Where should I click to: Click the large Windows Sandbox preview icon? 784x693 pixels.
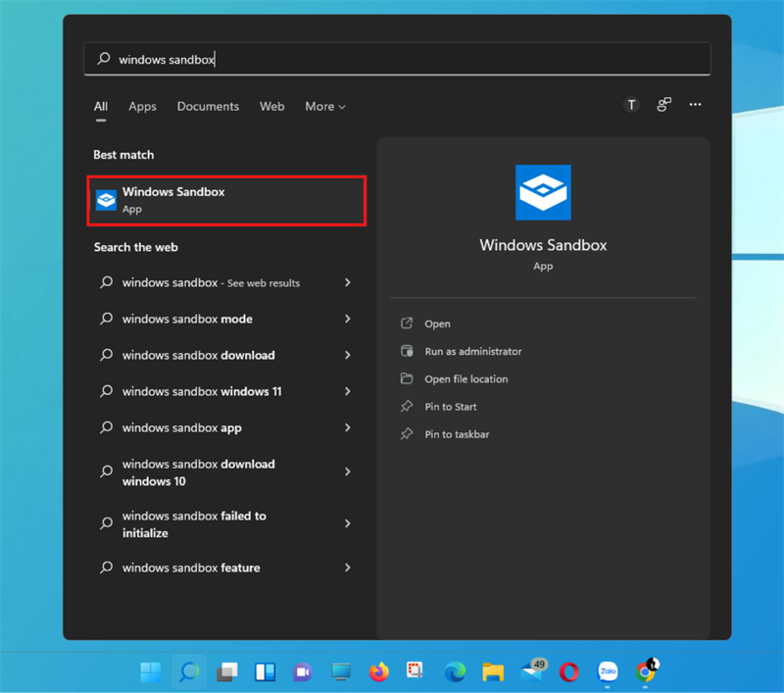pyautogui.click(x=543, y=192)
